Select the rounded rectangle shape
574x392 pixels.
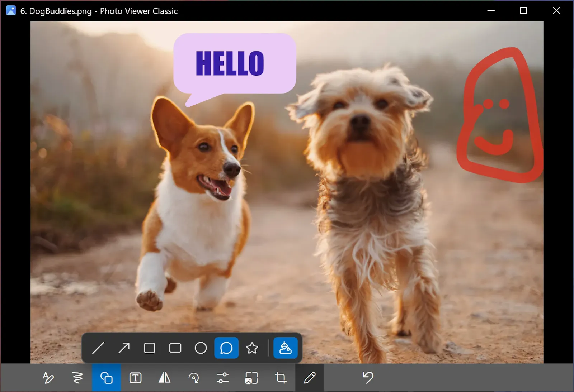(x=175, y=348)
